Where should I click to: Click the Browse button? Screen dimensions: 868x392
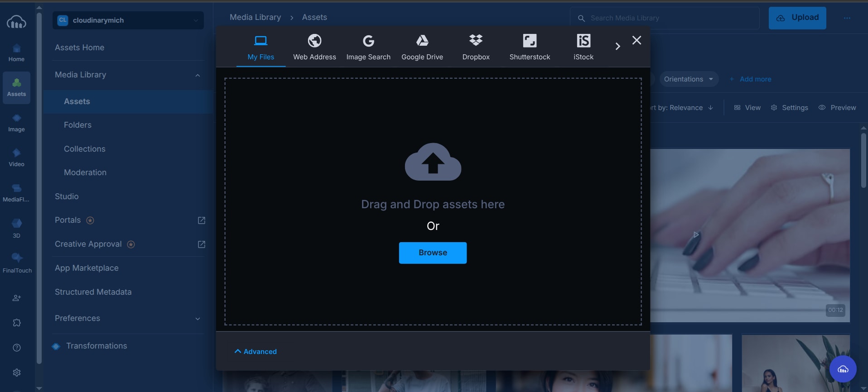click(x=433, y=253)
